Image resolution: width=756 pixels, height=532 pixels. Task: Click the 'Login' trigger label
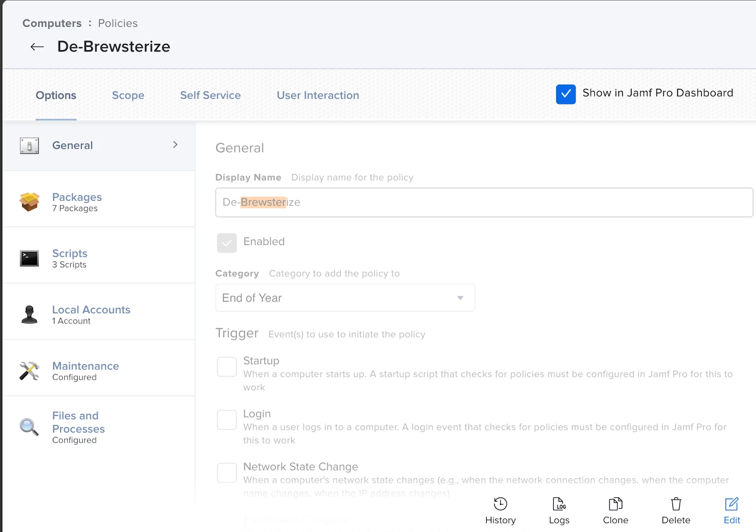pyautogui.click(x=257, y=414)
